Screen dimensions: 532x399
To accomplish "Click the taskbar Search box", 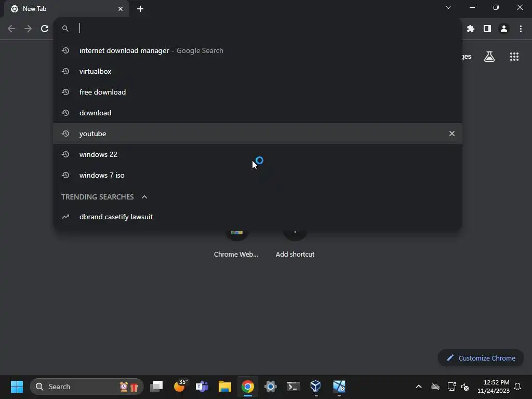I will tap(87, 387).
